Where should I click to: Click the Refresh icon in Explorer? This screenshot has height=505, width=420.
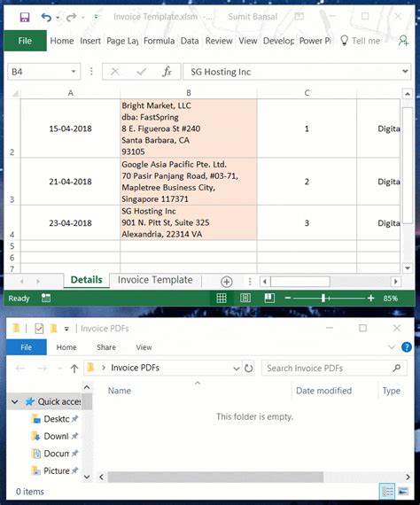coord(248,369)
